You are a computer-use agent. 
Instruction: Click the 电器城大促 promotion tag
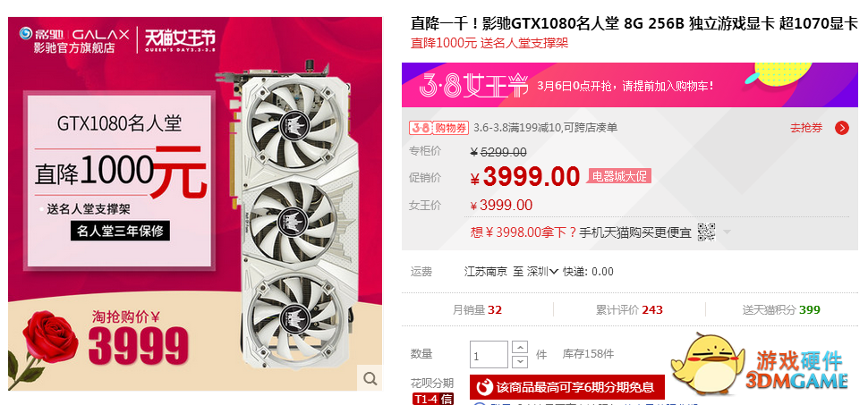click(619, 176)
